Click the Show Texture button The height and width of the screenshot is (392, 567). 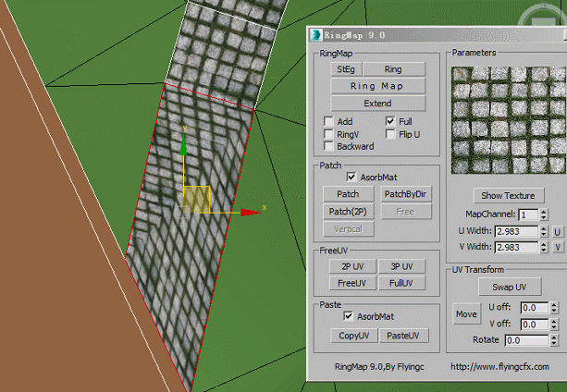point(509,195)
